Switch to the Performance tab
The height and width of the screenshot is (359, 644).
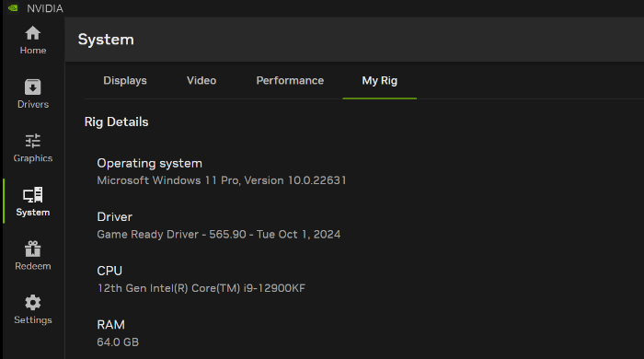[x=290, y=80]
